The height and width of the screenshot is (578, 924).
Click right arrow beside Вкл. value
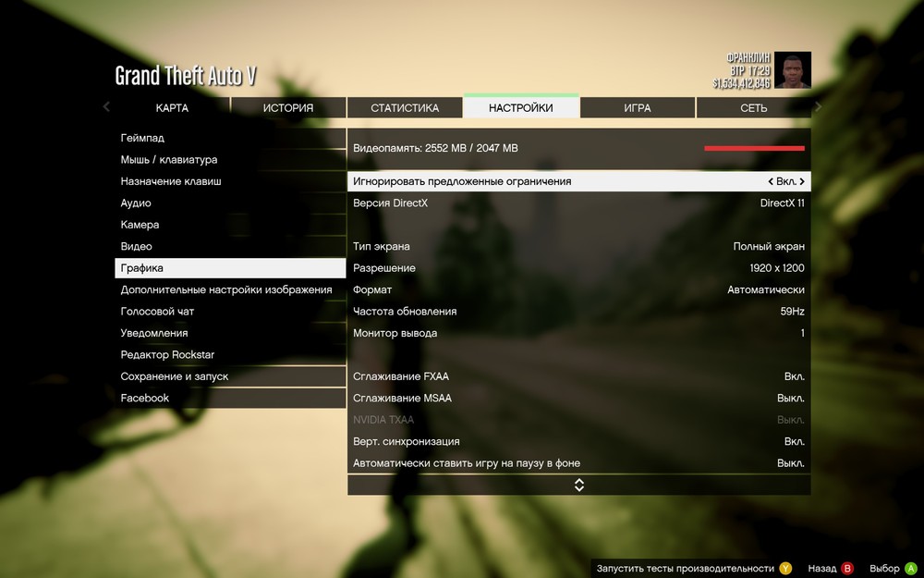[x=802, y=181]
